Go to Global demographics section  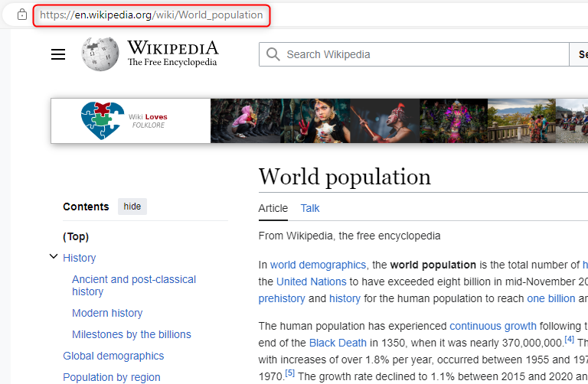pyautogui.click(x=113, y=356)
